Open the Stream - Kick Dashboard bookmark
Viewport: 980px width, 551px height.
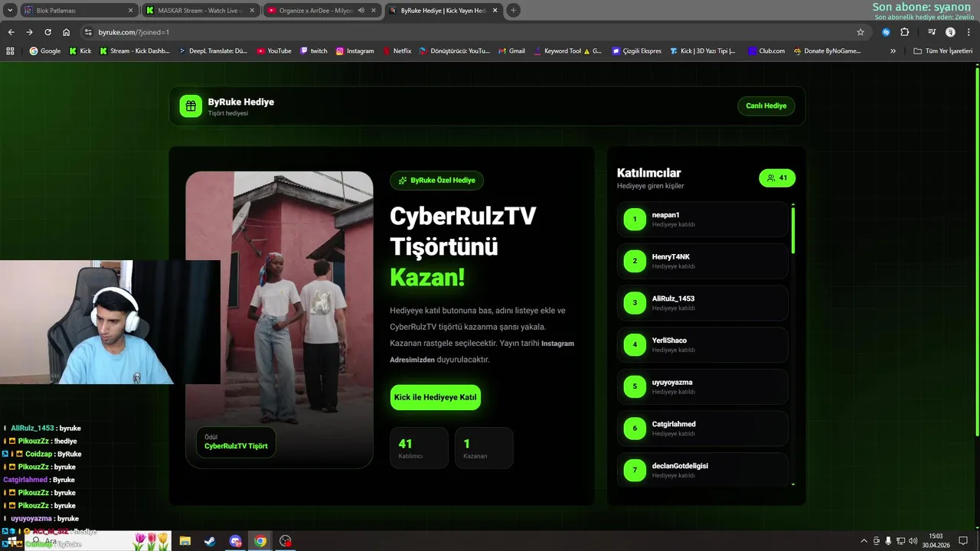point(135,51)
